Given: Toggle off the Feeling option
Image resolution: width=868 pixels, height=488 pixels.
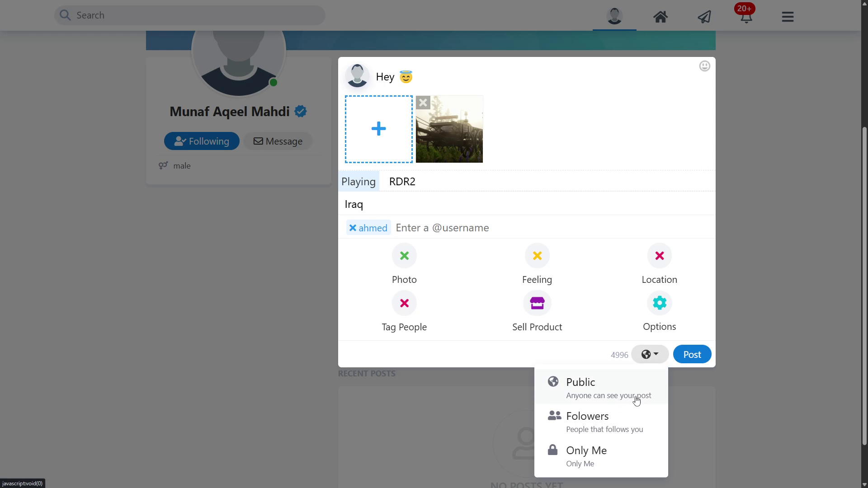Looking at the screenshot, I should 537,256.
